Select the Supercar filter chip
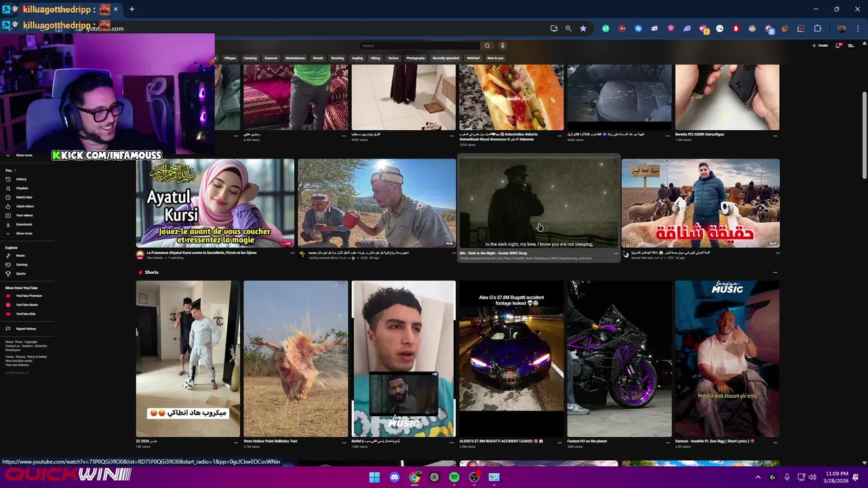The width and height of the screenshot is (868, 488). pyautogui.click(x=271, y=58)
